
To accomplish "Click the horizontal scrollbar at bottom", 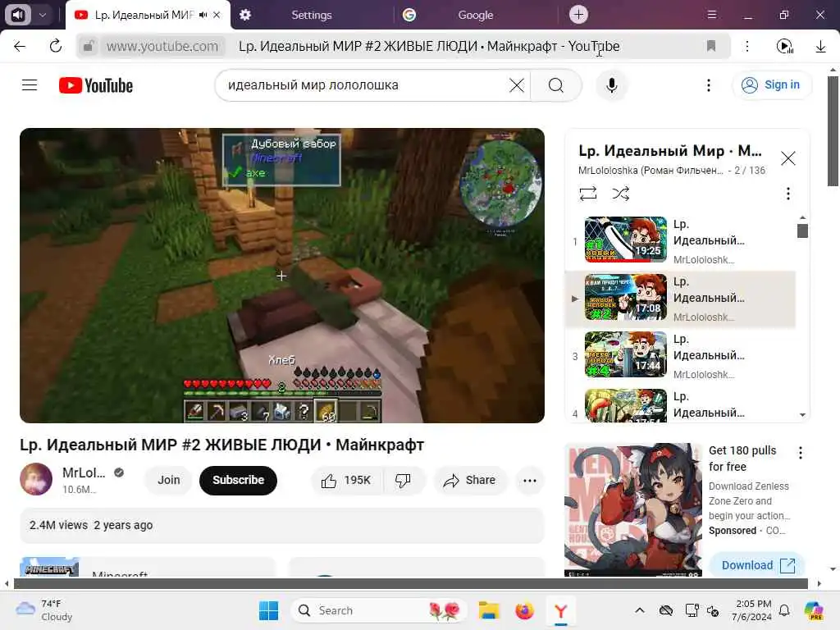I will pyautogui.click(x=411, y=584).
